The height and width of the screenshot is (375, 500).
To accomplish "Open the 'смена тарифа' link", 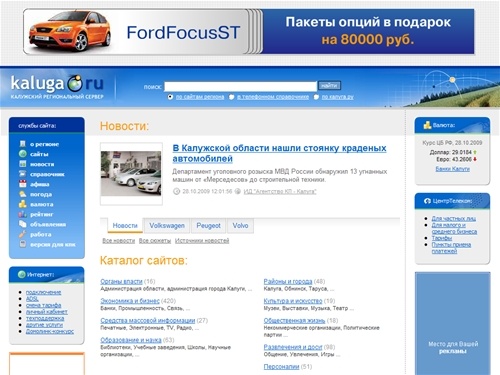I will click(x=44, y=305).
